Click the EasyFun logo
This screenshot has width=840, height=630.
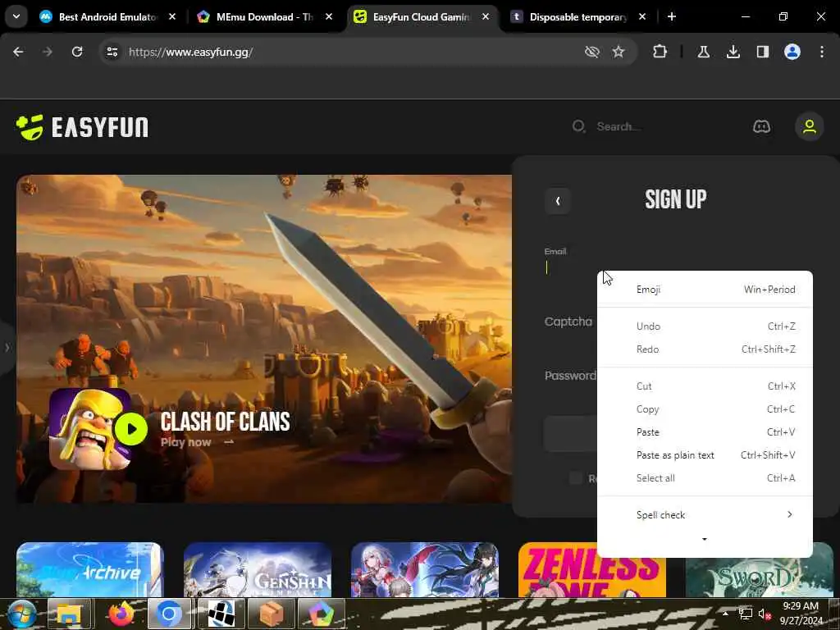[x=82, y=127]
